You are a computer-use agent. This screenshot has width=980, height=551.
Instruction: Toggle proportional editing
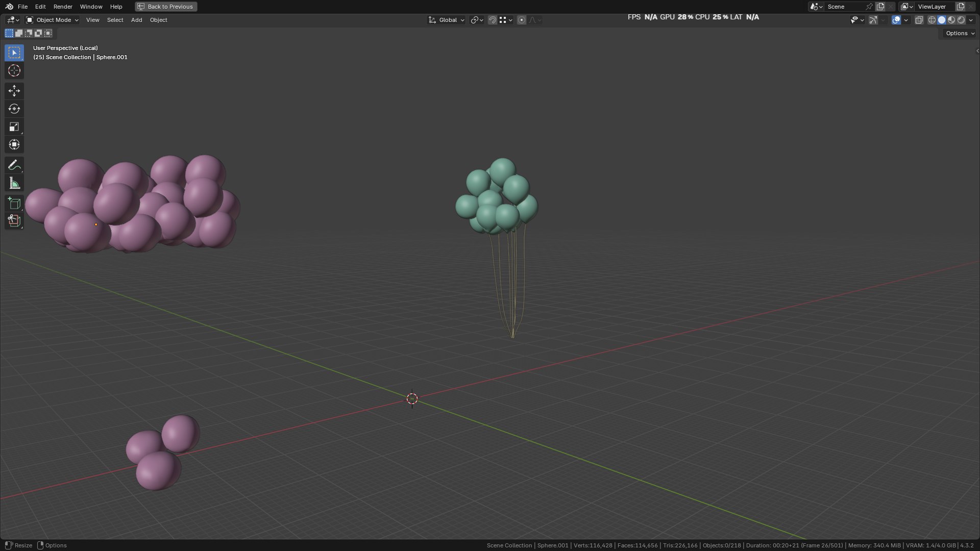(522, 20)
